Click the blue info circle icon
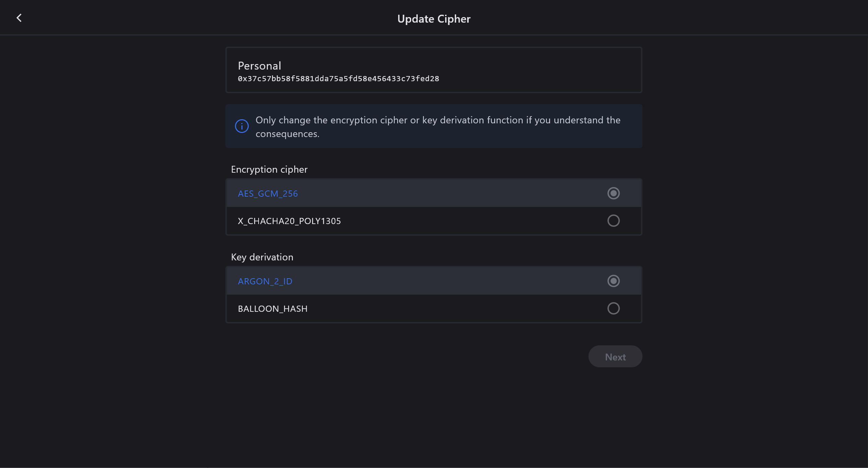The image size is (868, 468). pos(242,126)
